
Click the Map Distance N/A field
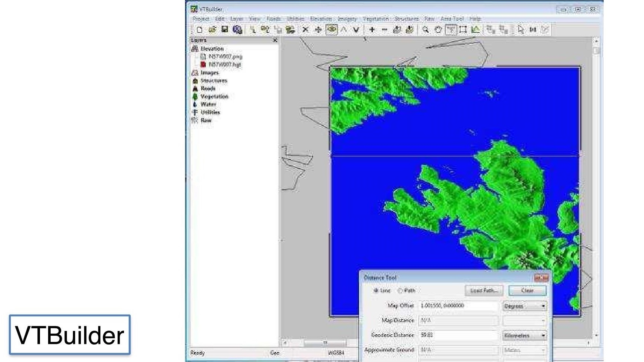[x=459, y=320]
